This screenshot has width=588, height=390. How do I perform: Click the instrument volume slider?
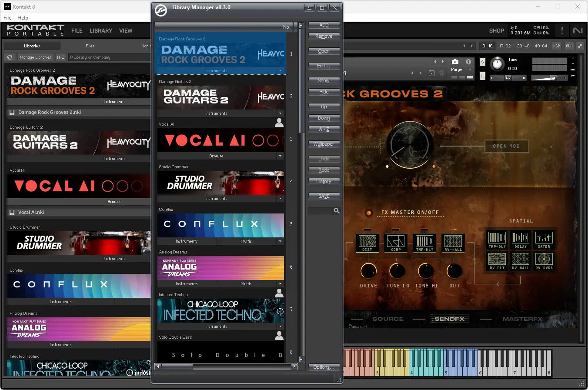(x=549, y=78)
